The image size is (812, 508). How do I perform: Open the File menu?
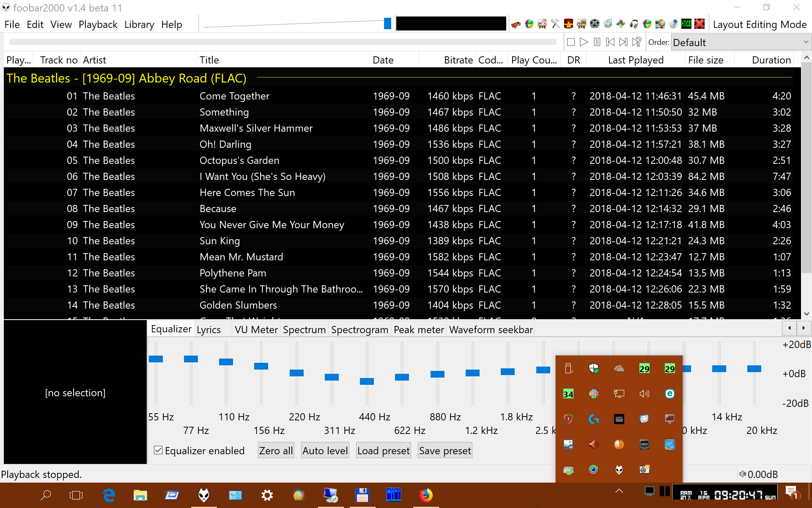(x=12, y=25)
